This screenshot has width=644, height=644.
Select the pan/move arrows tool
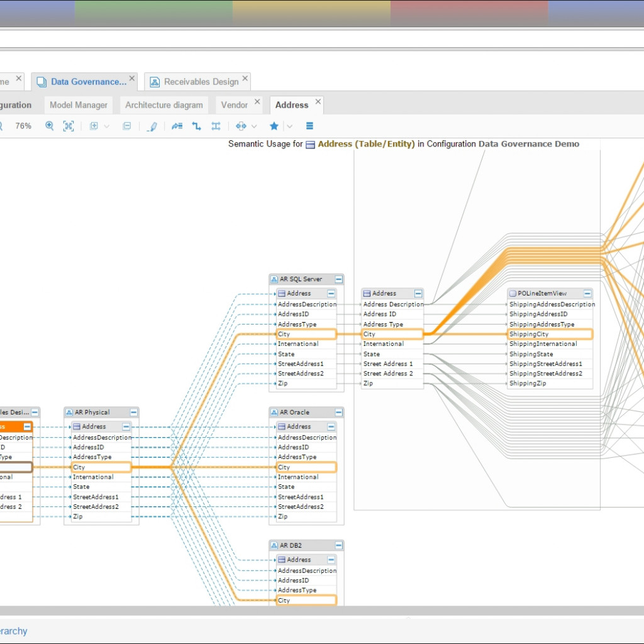point(241,126)
